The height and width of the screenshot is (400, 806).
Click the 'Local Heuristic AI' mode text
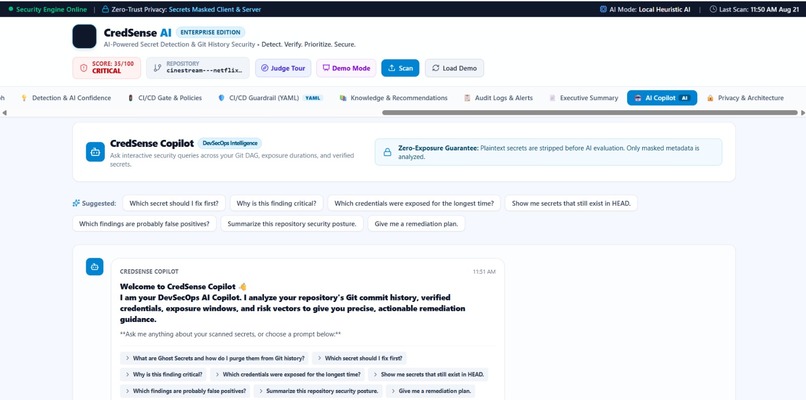tap(664, 9)
